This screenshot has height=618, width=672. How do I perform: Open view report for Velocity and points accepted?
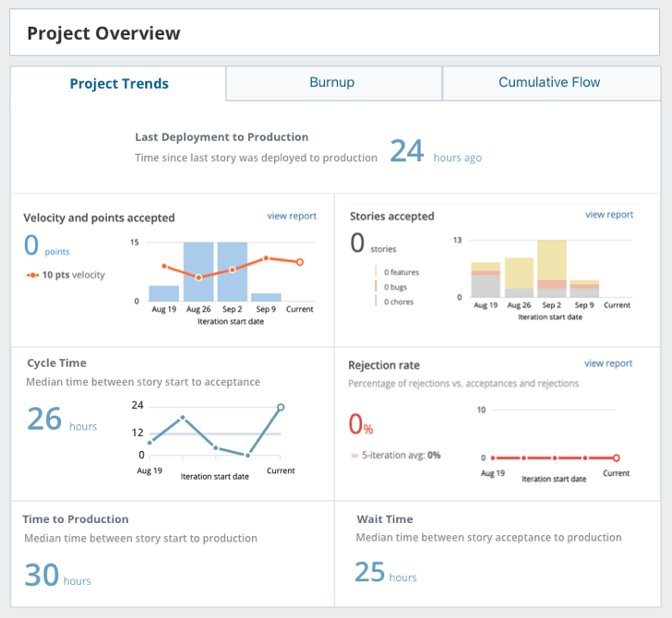coord(292,216)
